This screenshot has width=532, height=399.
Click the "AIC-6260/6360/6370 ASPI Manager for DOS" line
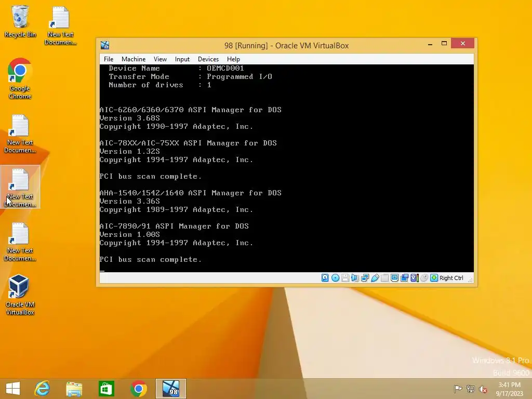coord(190,110)
